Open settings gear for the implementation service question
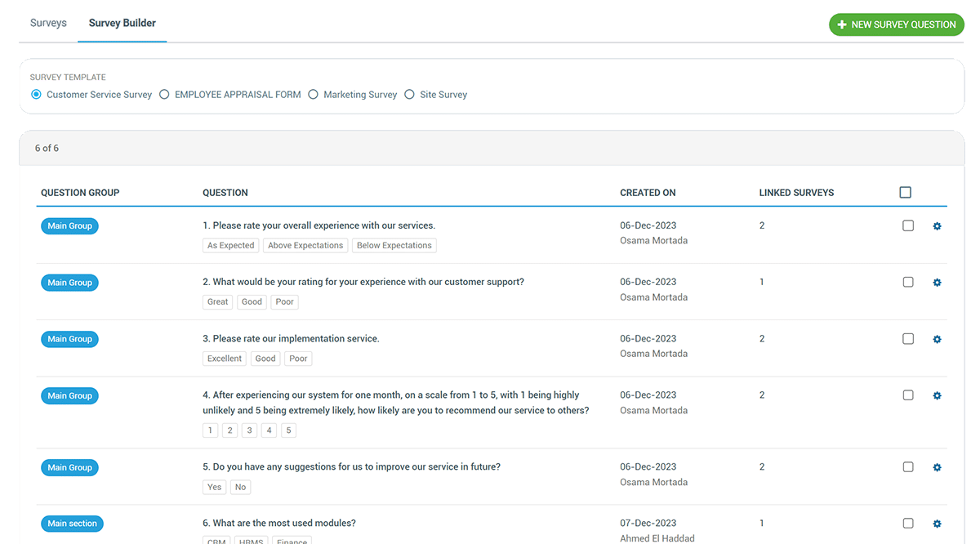Image resolution: width=980 pixels, height=544 pixels. click(937, 338)
